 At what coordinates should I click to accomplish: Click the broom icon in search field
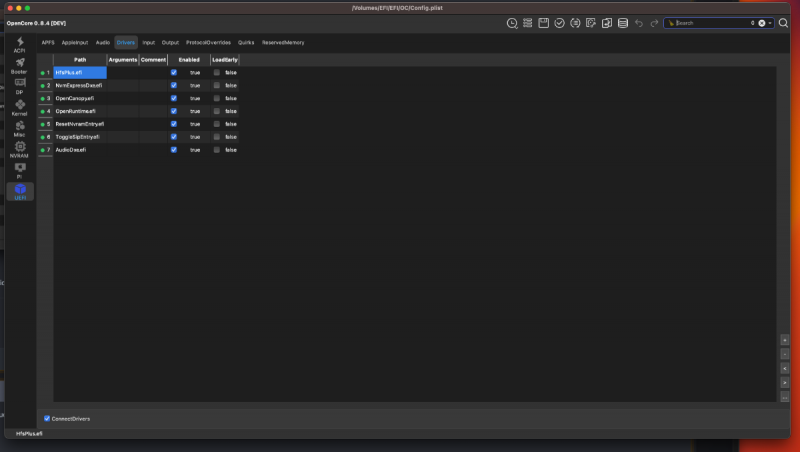671,23
